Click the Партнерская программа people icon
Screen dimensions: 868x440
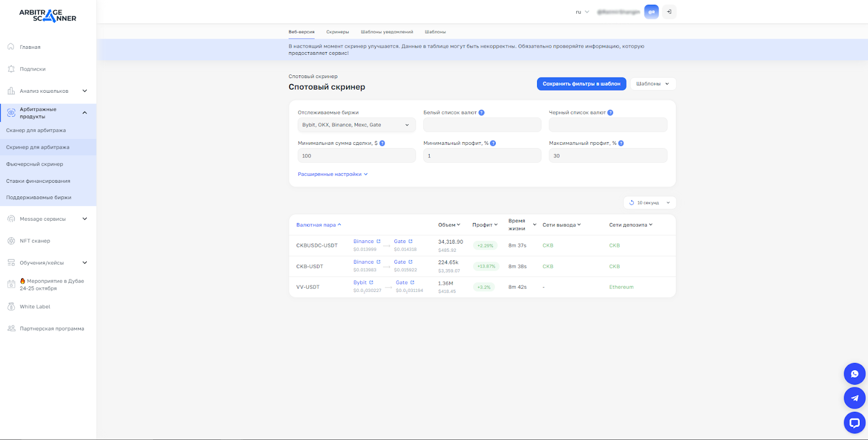(x=11, y=328)
